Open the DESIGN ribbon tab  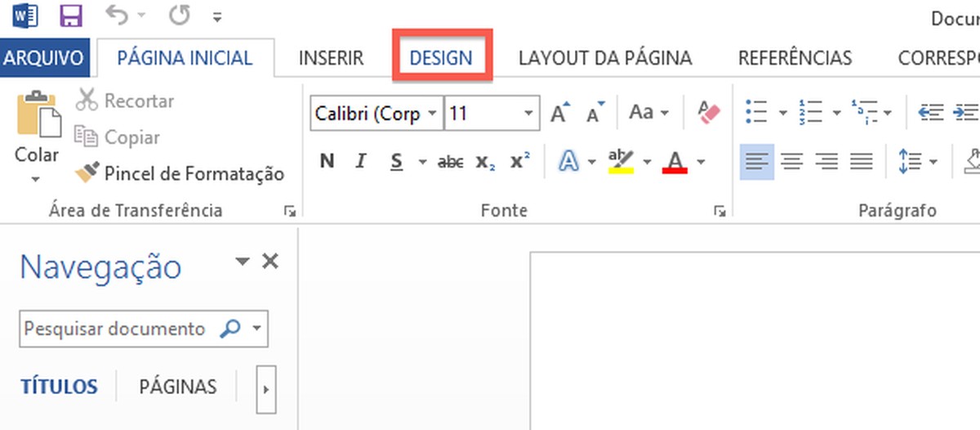point(441,57)
